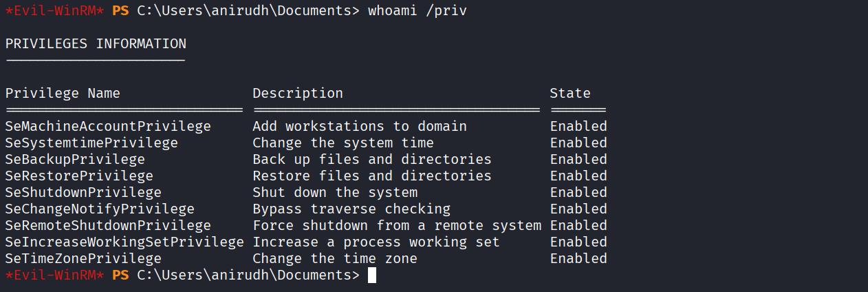Click 'Bypass traverse checking' description
Image resolution: width=868 pixels, height=292 pixels.
coord(351,209)
